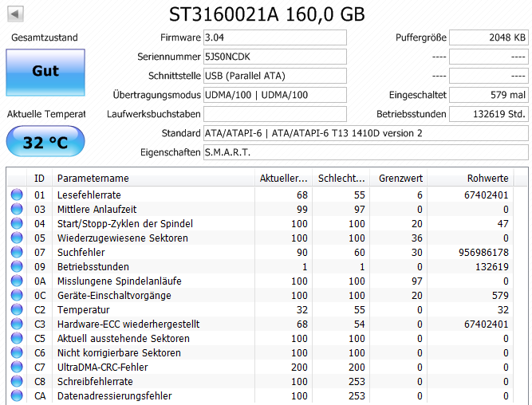
Task: Click the Eigenschaften field S.M.A.R.T.
Action: pos(366,152)
